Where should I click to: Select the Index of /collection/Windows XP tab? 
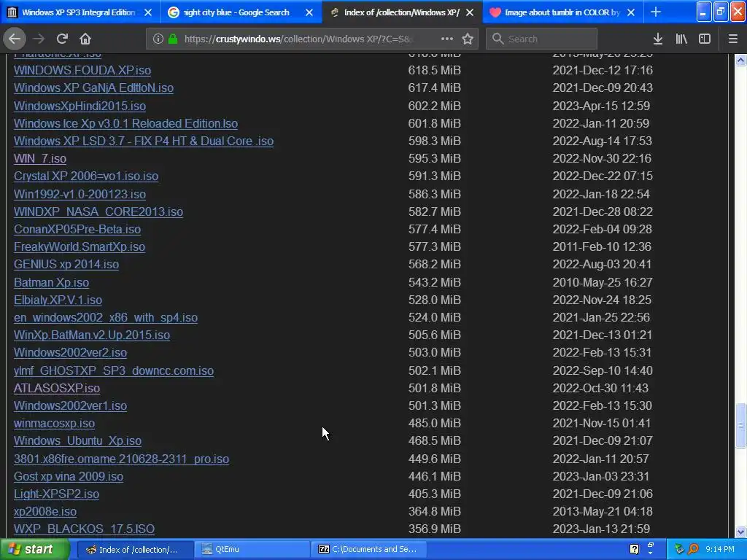[x=402, y=12]
